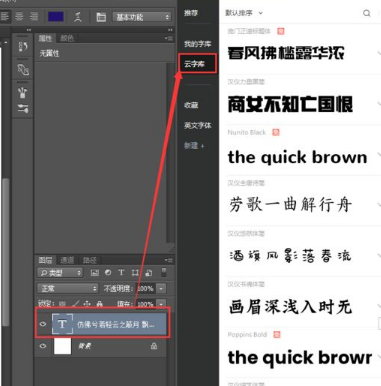Apply the 春风拂槛露华浓 font preview
This screenshot has width=381, height=386.
(286, 53)
